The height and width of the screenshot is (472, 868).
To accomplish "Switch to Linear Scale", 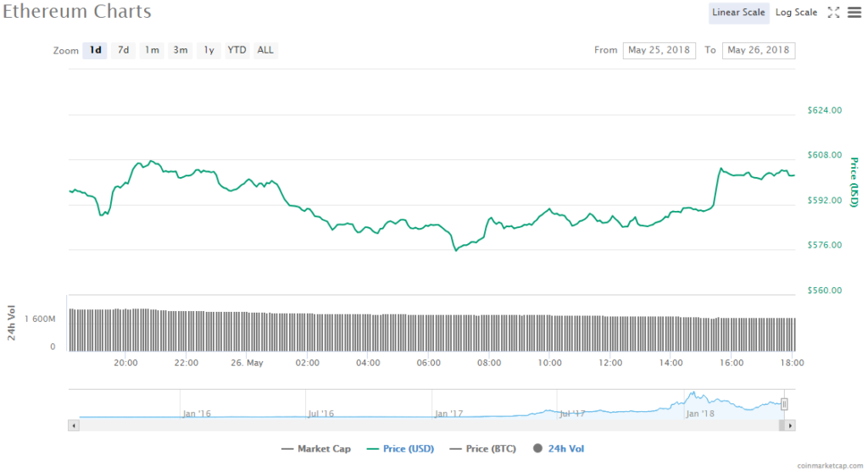I will point(739,13).
